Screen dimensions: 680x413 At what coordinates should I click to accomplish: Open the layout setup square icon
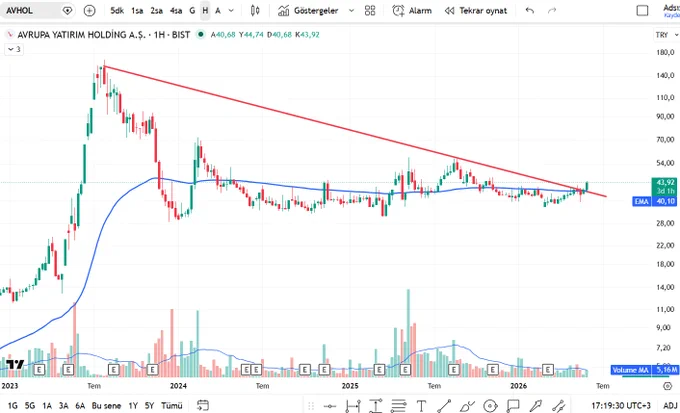pos(642,11)
